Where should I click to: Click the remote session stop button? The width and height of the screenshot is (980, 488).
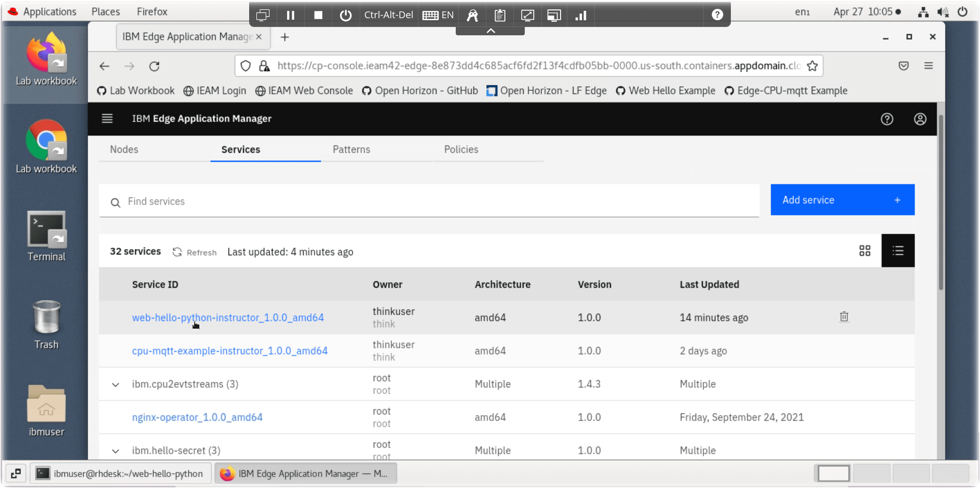pos(318,15)
